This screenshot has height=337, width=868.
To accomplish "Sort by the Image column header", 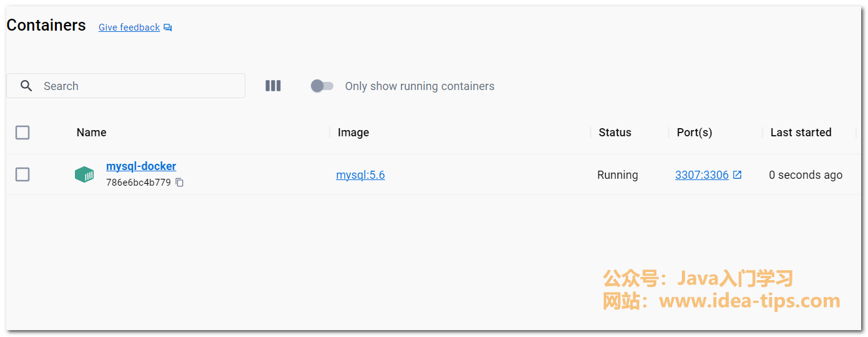I will [x=353, y=133].
